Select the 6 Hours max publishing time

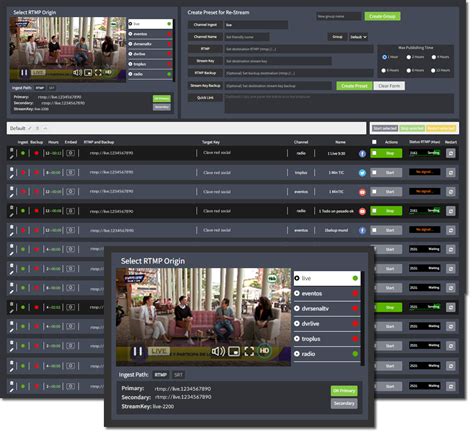(384, 70)
